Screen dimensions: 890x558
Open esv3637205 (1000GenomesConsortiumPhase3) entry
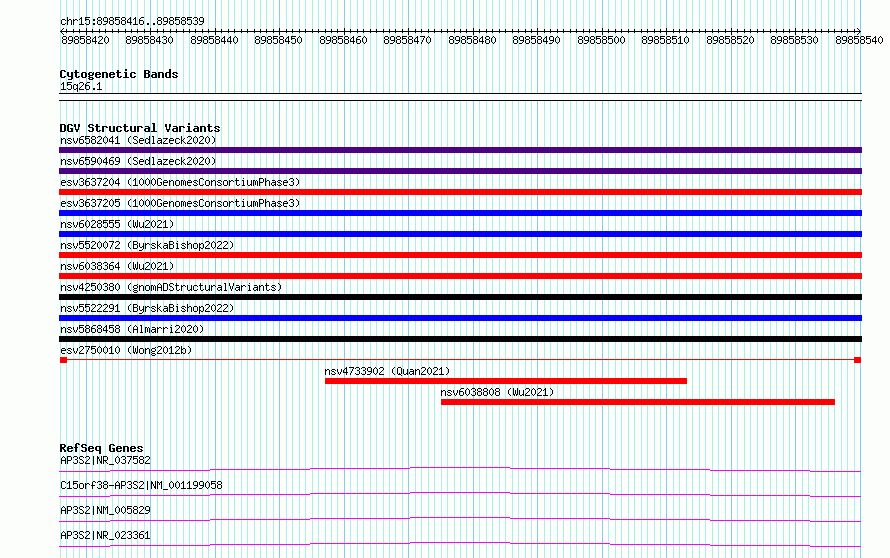point(180,203)
